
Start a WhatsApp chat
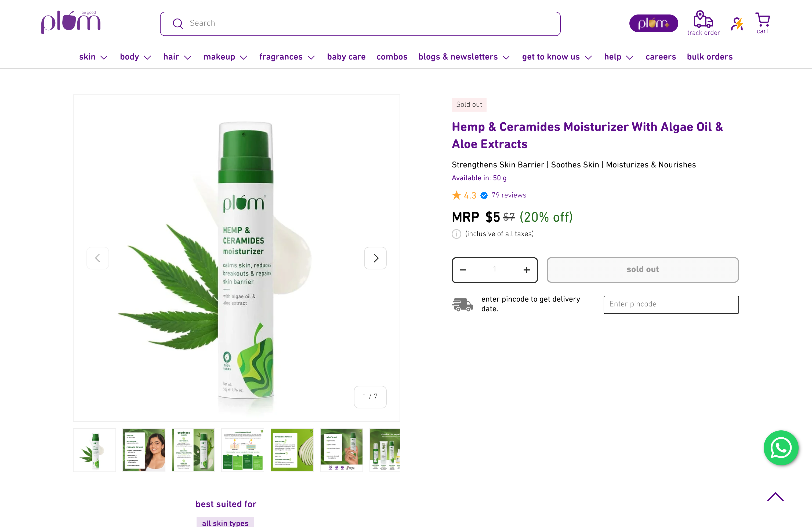pyautogui.click(x=781, y=448)
